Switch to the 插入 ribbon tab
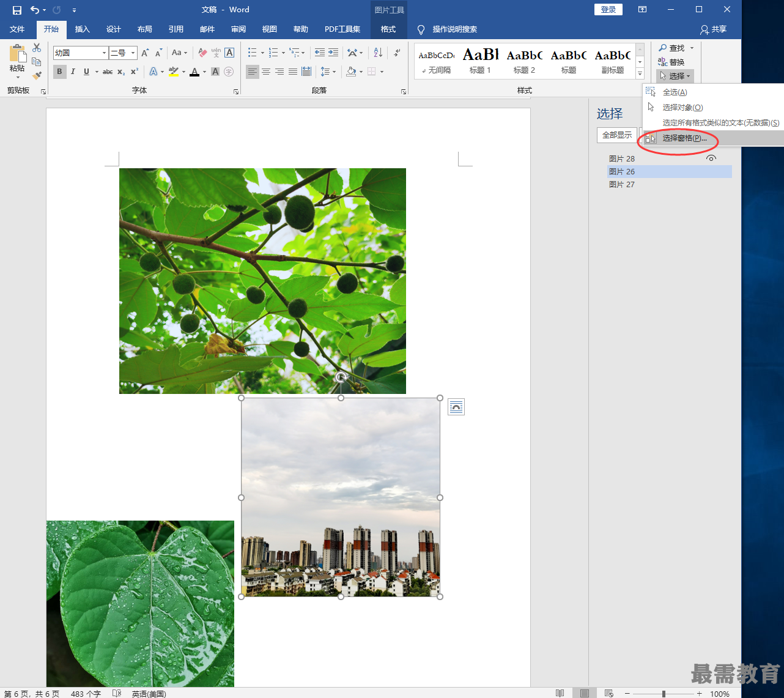This screenshot has height=698, width=784. click(83, 29)
